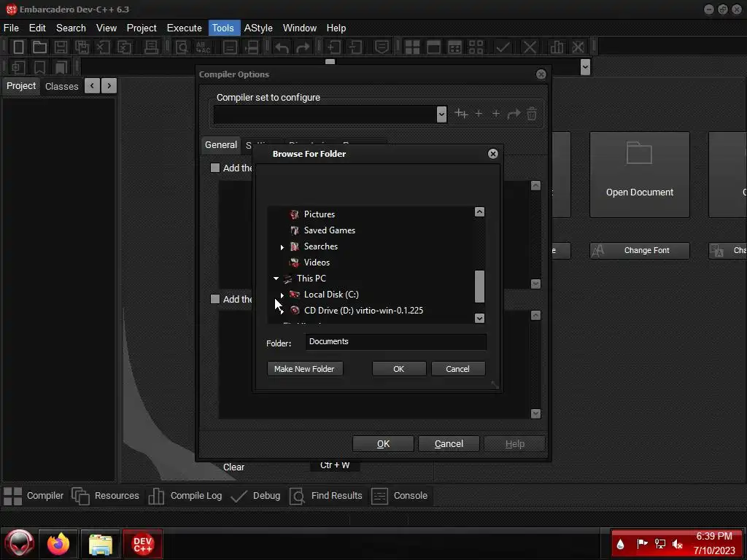Image resolution: width=747 pixels, height=560 pixels.
Task: Switch to the Find Results tab
Action: tap(326, 496)
